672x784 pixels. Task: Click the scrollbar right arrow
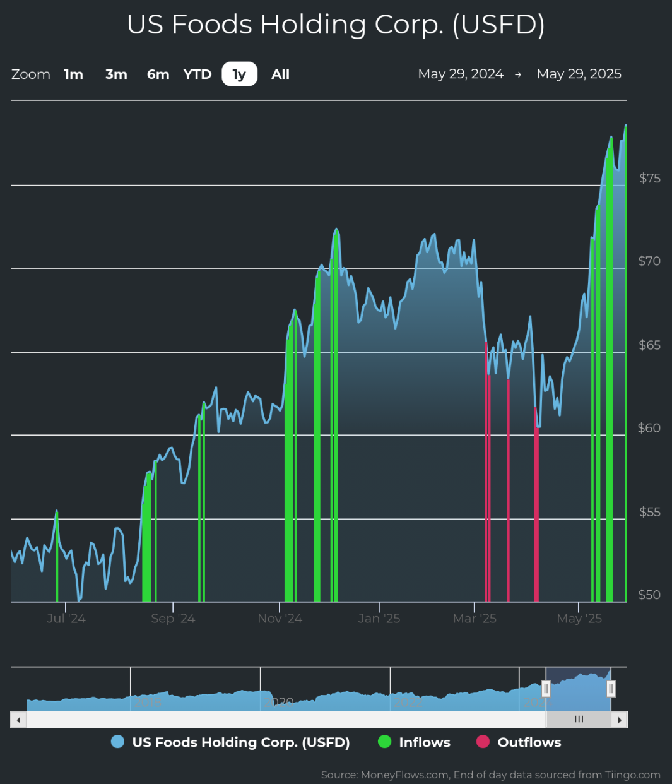(x=620, y=720)
